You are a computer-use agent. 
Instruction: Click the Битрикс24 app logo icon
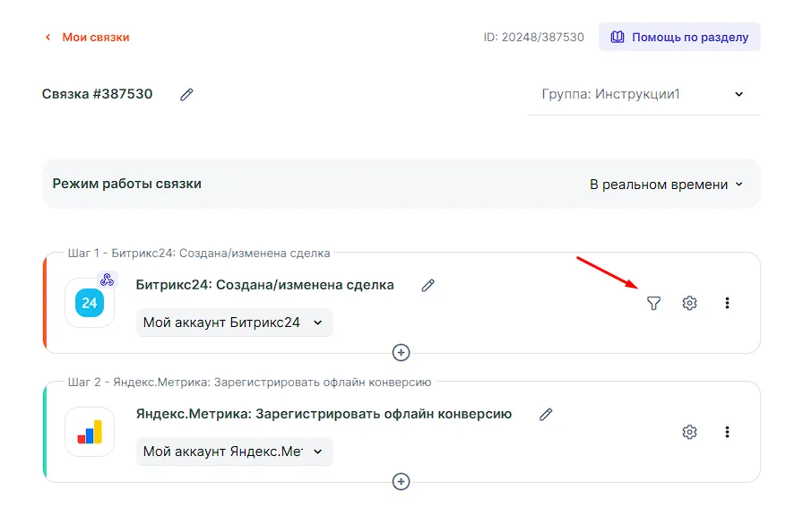tap(90, 304)
